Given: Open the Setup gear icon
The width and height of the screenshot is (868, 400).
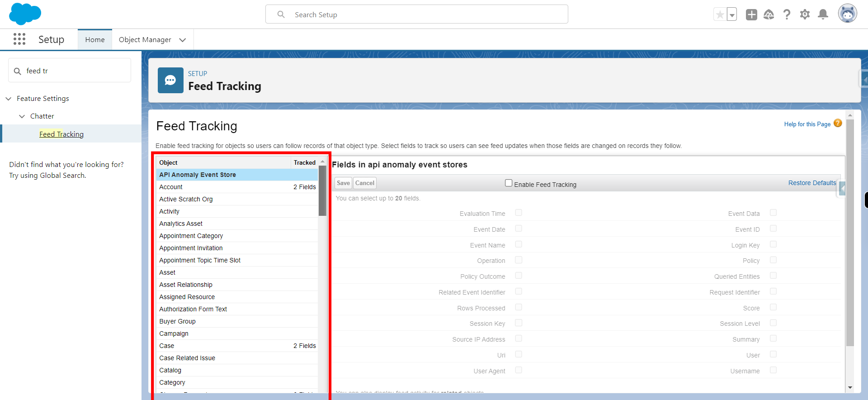Looking at the screenshot, I should click(805, 14).
